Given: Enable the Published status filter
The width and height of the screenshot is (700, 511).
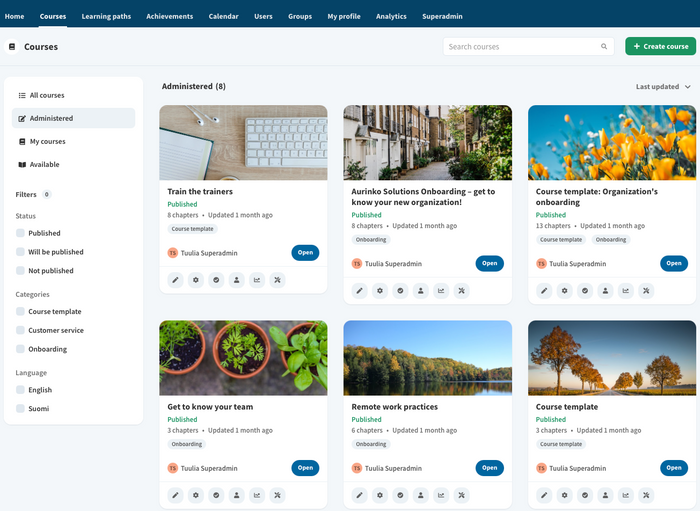Looking at the screenshot, I should click(21, 233).
